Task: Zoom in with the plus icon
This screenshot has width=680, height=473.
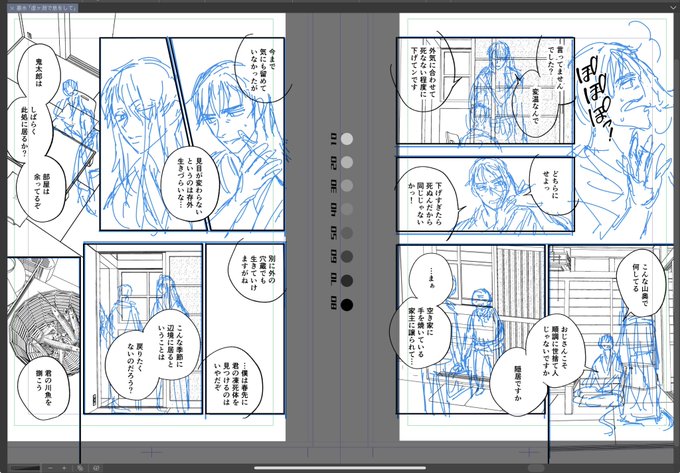Action: (64, 468)
